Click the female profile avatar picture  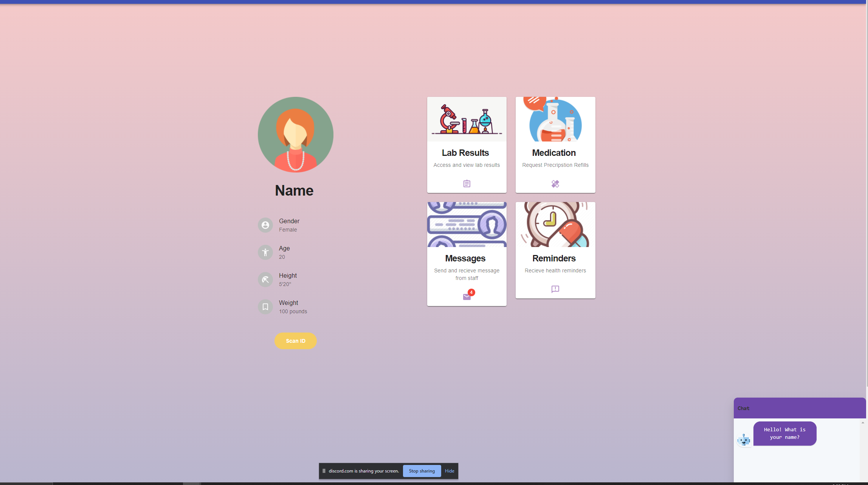click(295, 135)
